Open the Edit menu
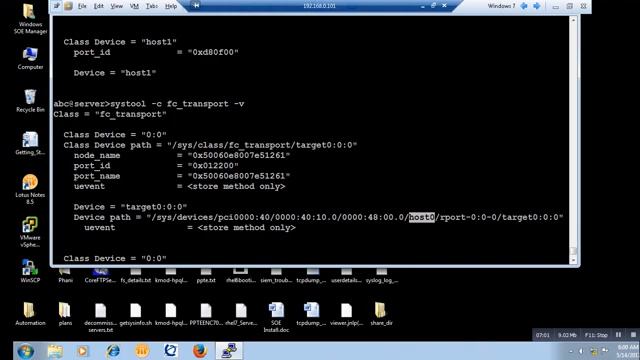This screenshot has width=640, height=360. click(99, 6)
